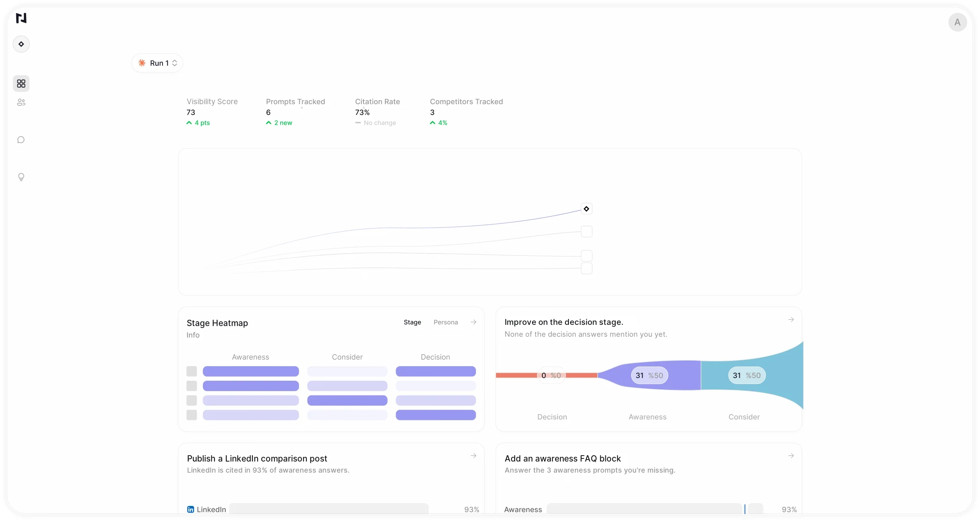
Task: Click the '4 pts' visibility change indicator
Action: point(198,123)
